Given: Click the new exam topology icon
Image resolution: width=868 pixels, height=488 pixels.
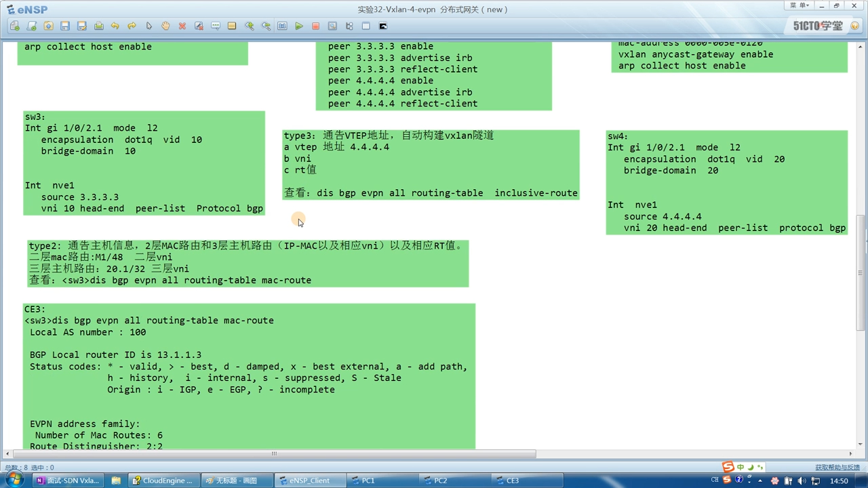Looking at the screenshot, I should click(32, 26).
